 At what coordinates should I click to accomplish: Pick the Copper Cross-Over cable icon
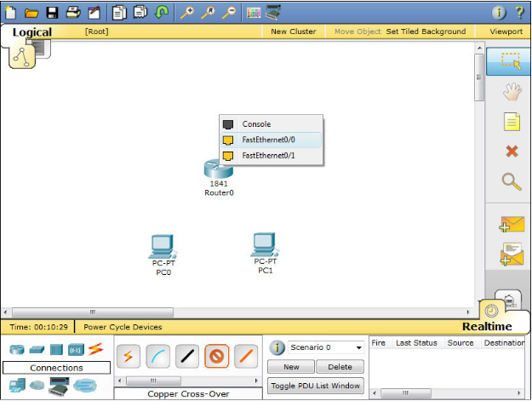[x=216, y=356]
